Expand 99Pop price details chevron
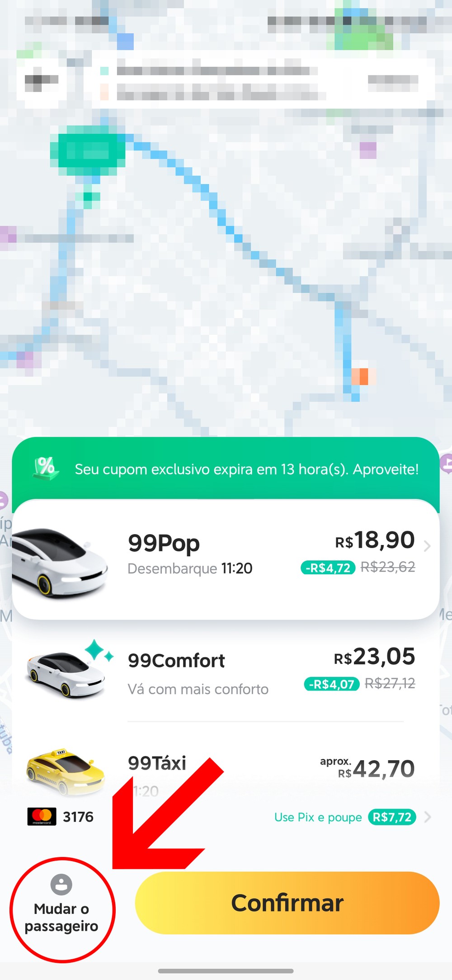The width and height of the screenshot is (452, 980). [427, 546]
